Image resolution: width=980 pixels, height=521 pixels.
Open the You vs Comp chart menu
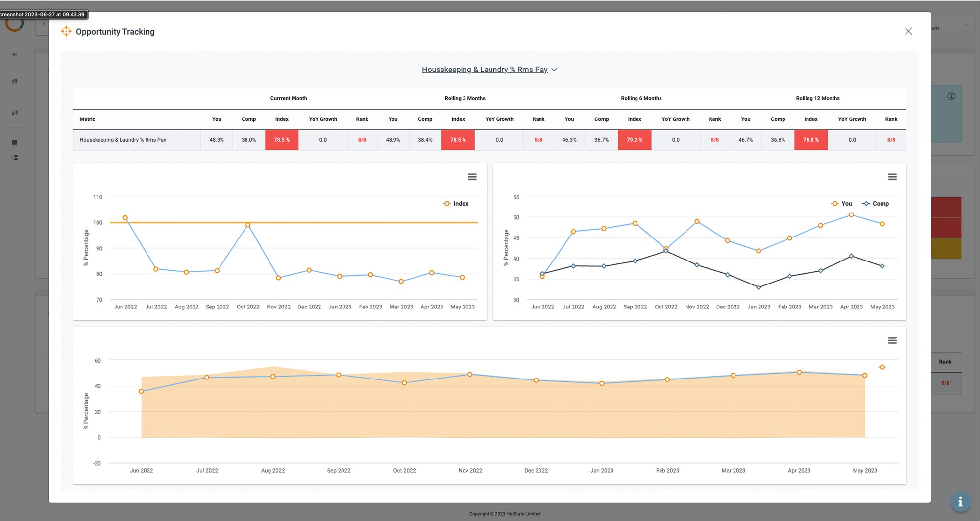[892, 177]
